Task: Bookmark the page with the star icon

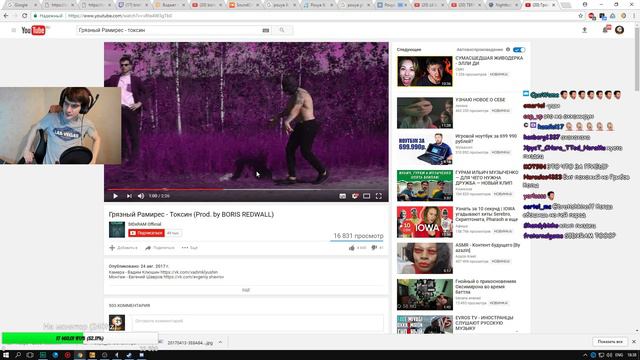Action: coord(580,16)
